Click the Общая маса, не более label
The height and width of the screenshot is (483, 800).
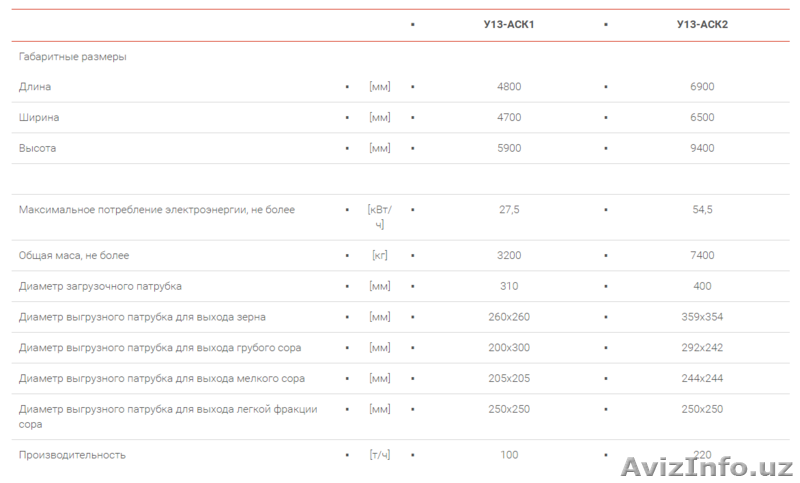tap(74, 256)
